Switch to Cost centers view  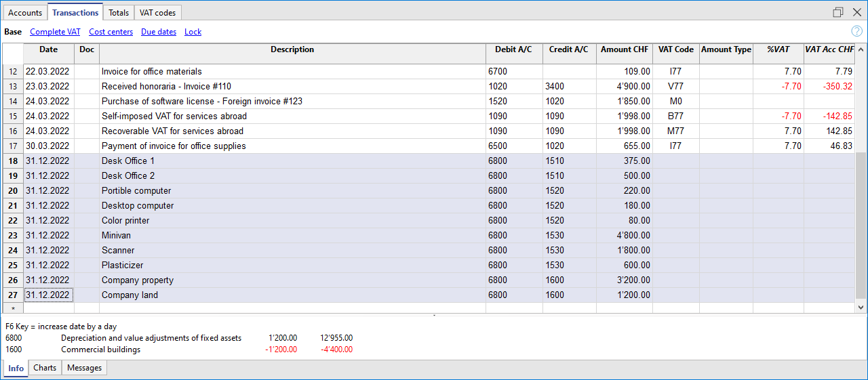point(111,32)
